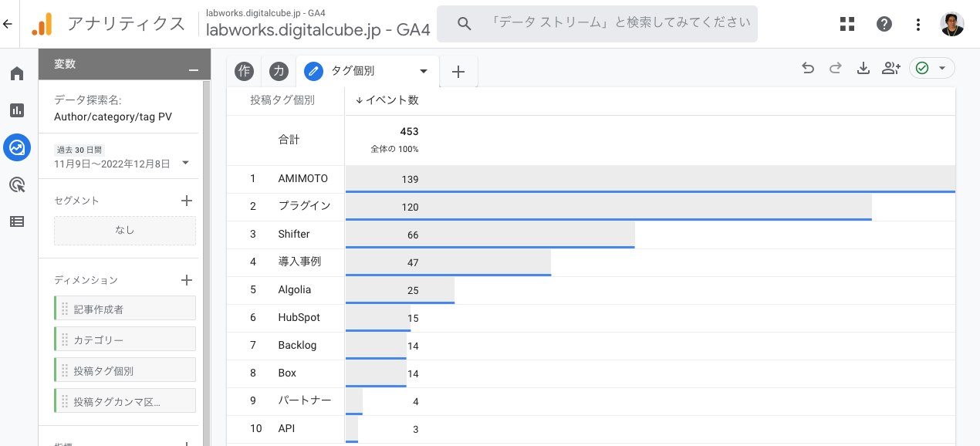The height and width of the screenshot is (446, 980).
Task: Switch to the 作 tab
Action: (x=245, y=72)
